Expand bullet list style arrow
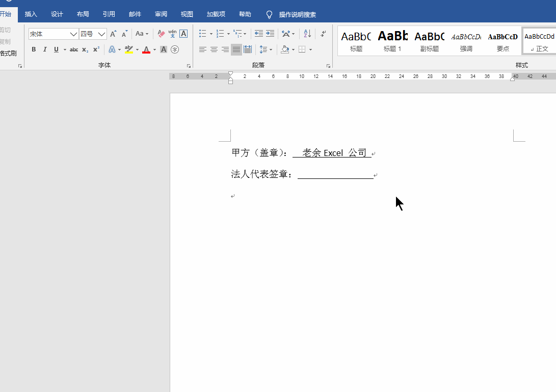Screen dimensions: 556x392 [211, 34]
